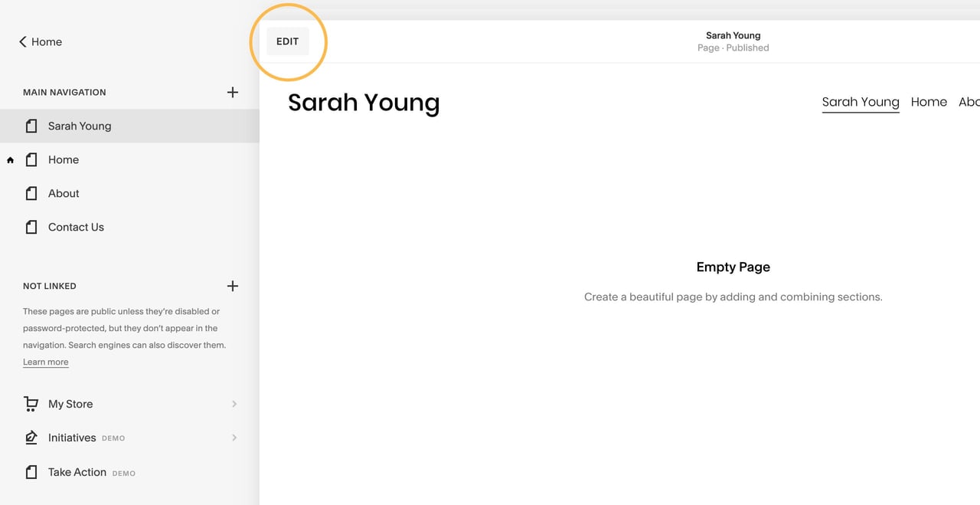Screen dimensions: 980x505
Task: Select the home icon next to the Home page
Action: 10,159
